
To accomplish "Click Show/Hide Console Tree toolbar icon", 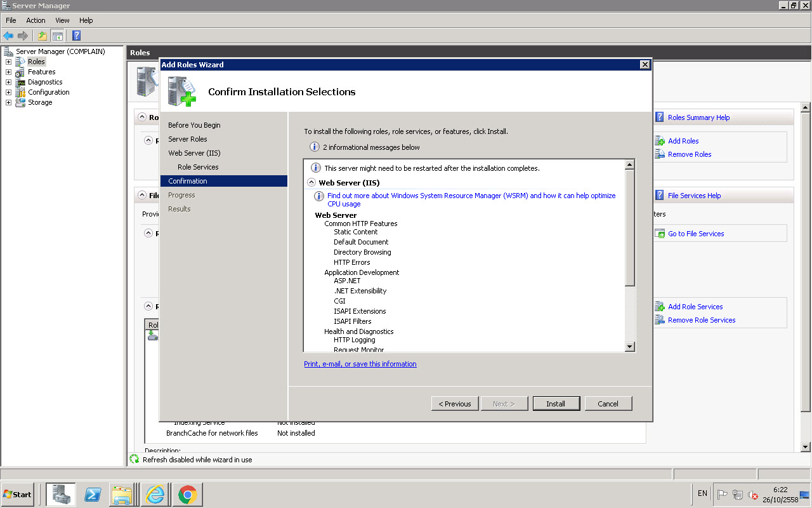I will [x=58, y=36].
